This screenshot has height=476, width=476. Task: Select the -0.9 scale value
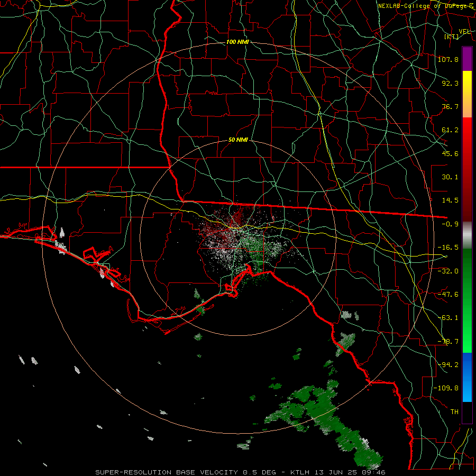(x=450, y=224)
